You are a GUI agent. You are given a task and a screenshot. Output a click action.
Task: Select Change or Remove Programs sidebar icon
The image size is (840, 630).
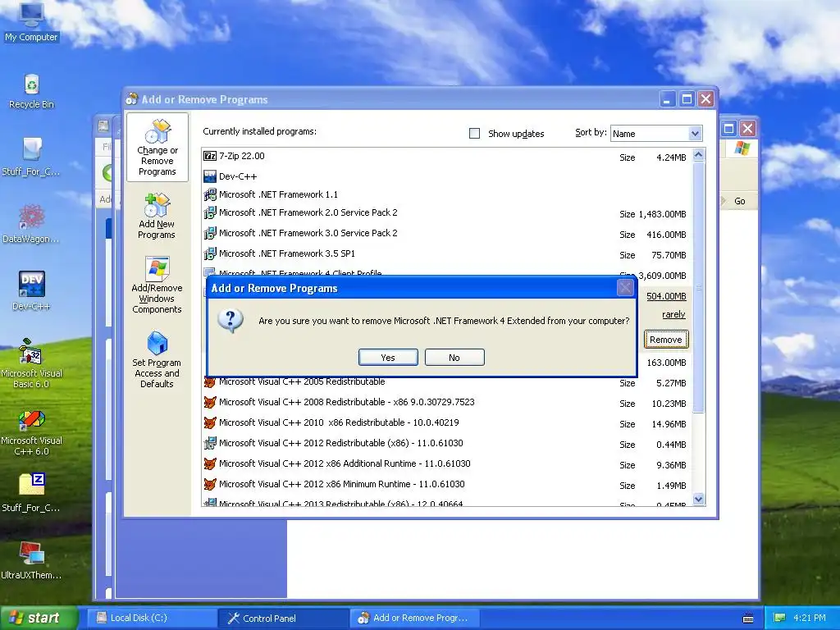click(157, 148)
